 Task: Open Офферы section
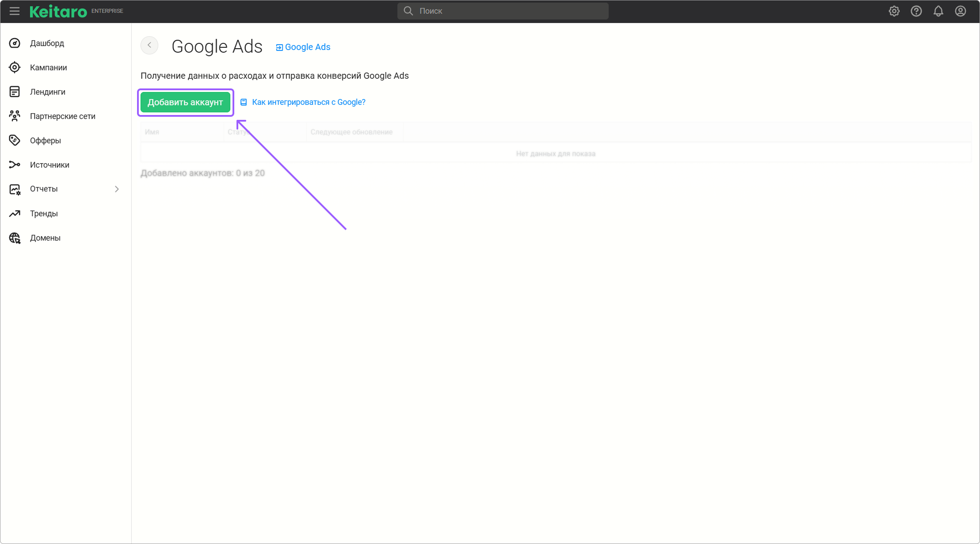click(46, 141)
